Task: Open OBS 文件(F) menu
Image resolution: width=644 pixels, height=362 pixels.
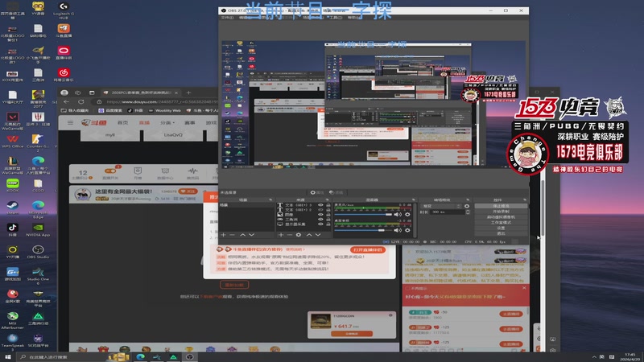Action: [x=227, y=18]
